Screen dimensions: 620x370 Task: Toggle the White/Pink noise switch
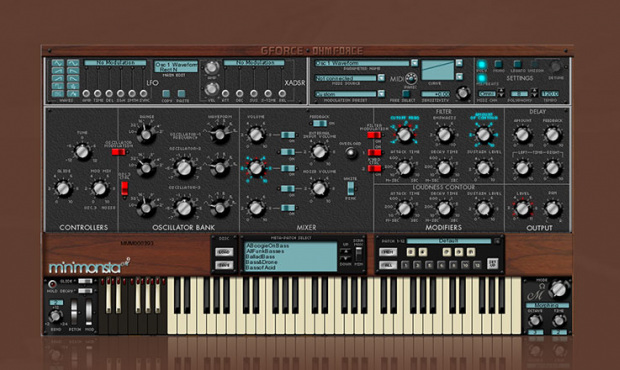point(350,188)
